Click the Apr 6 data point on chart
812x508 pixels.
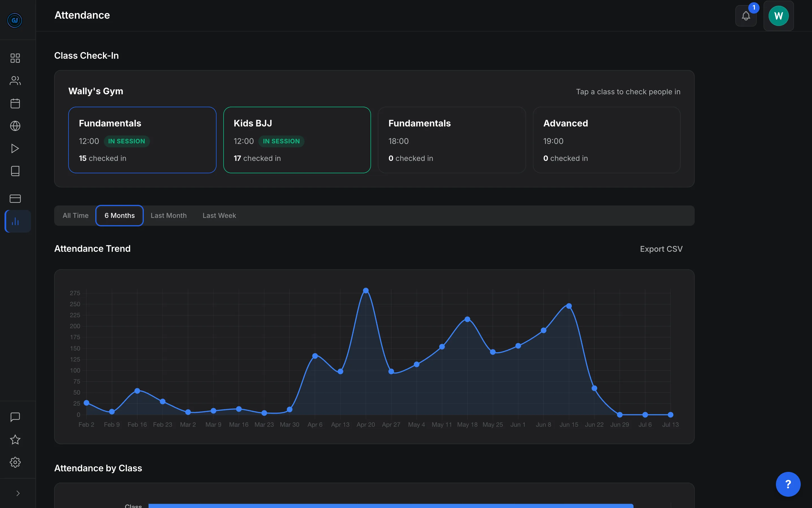(x=315, y=356)
